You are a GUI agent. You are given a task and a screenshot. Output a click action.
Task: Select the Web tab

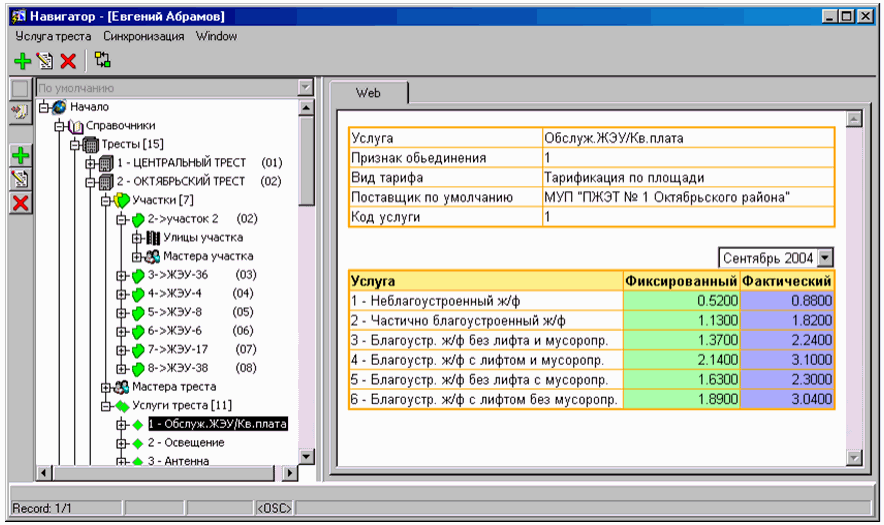point(368,93)
